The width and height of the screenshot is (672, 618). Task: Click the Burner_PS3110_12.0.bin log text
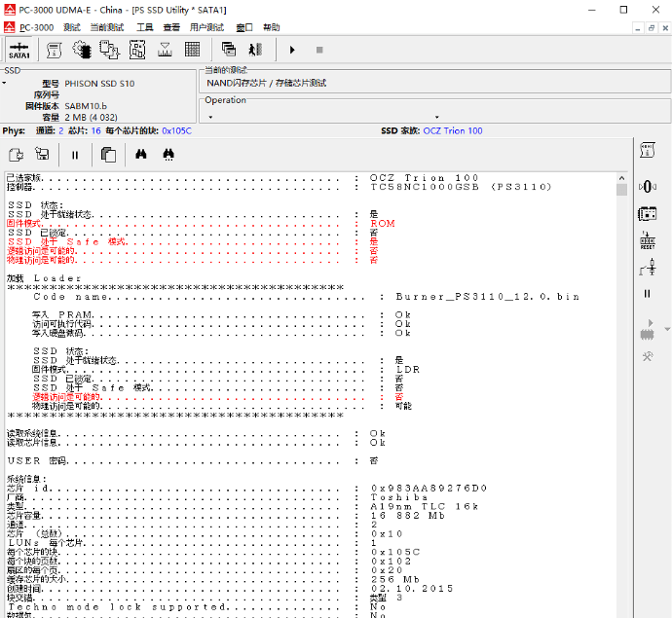coord(488,297)
